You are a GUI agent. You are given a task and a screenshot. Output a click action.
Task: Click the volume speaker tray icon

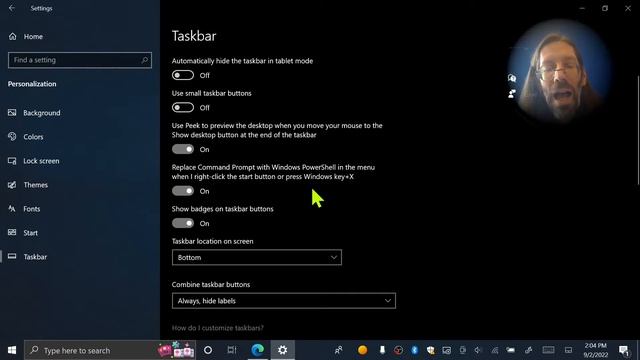(478, 350)
